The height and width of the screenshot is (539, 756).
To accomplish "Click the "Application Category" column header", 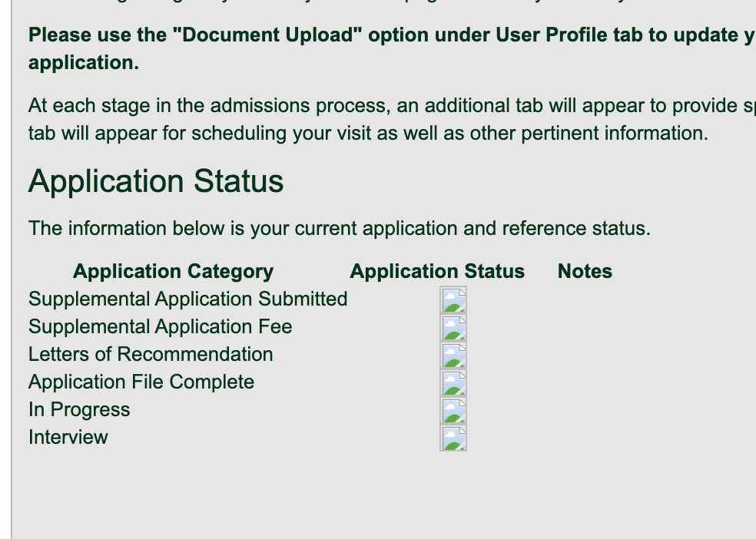I will click(173, 271).
